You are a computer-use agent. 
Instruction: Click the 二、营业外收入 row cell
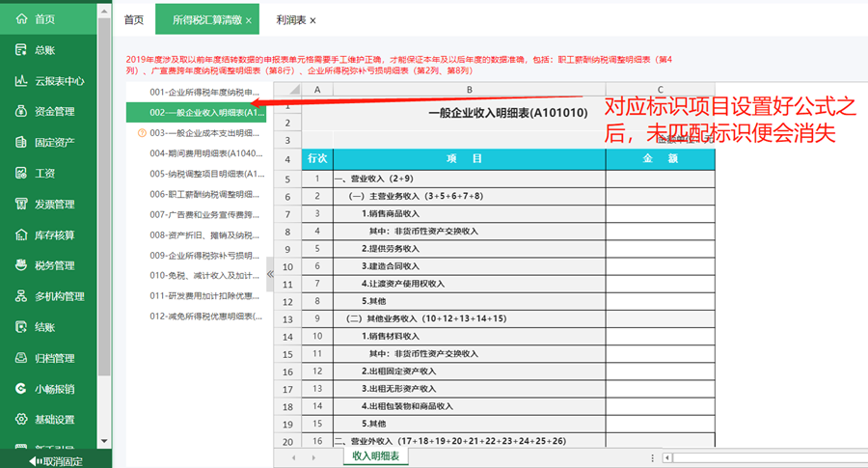point(470,441)
